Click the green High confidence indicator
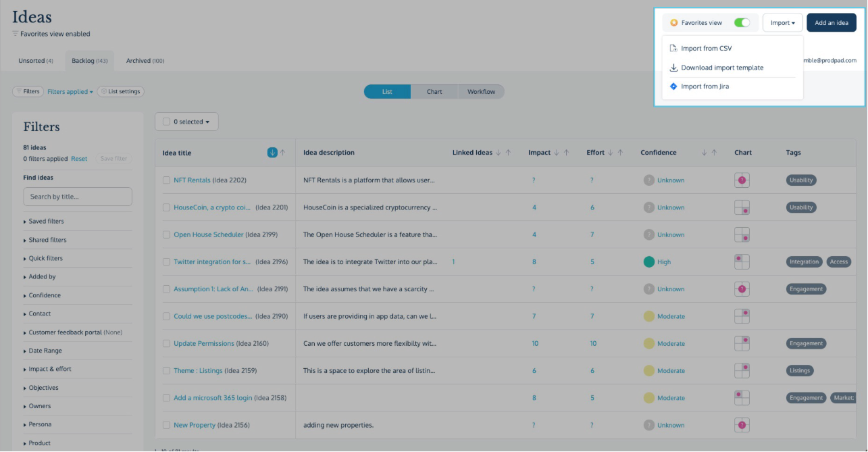 649,262
